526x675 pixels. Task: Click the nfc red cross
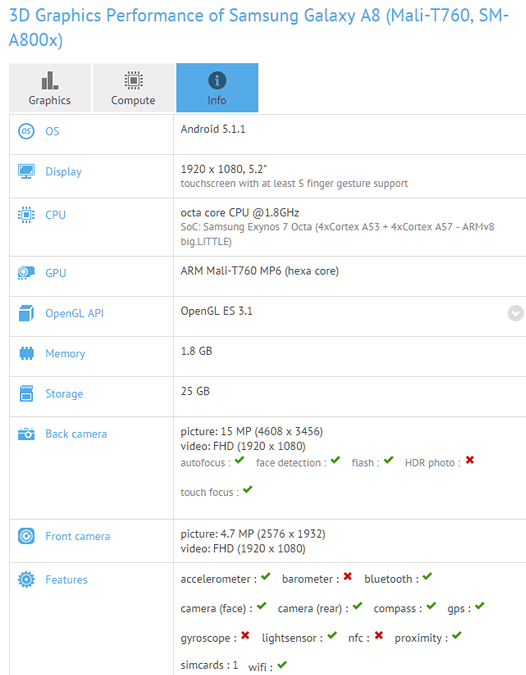click(x=379, y=635)
